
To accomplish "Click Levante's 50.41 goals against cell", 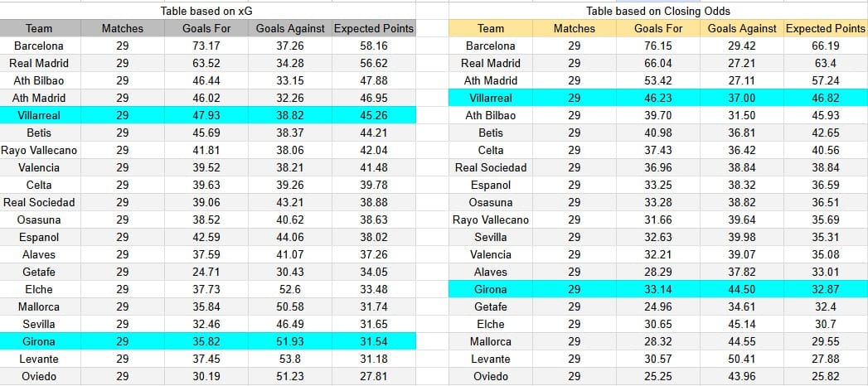I will (x=742, y=359).
